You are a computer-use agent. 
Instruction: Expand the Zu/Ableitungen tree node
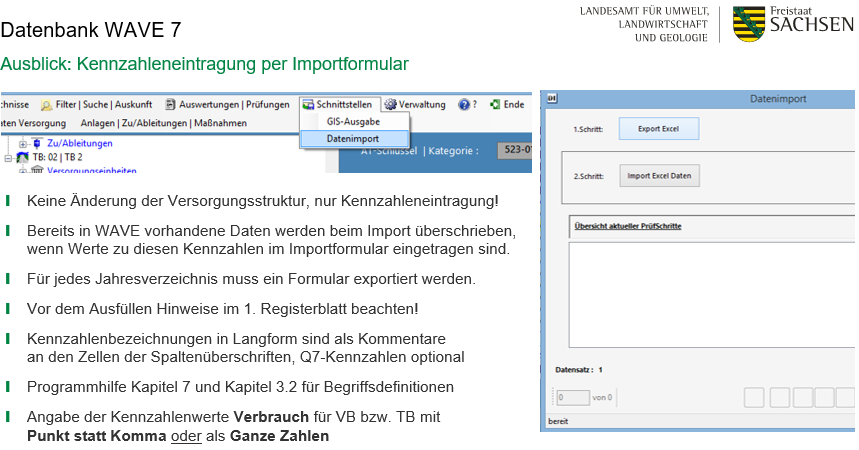23,144
